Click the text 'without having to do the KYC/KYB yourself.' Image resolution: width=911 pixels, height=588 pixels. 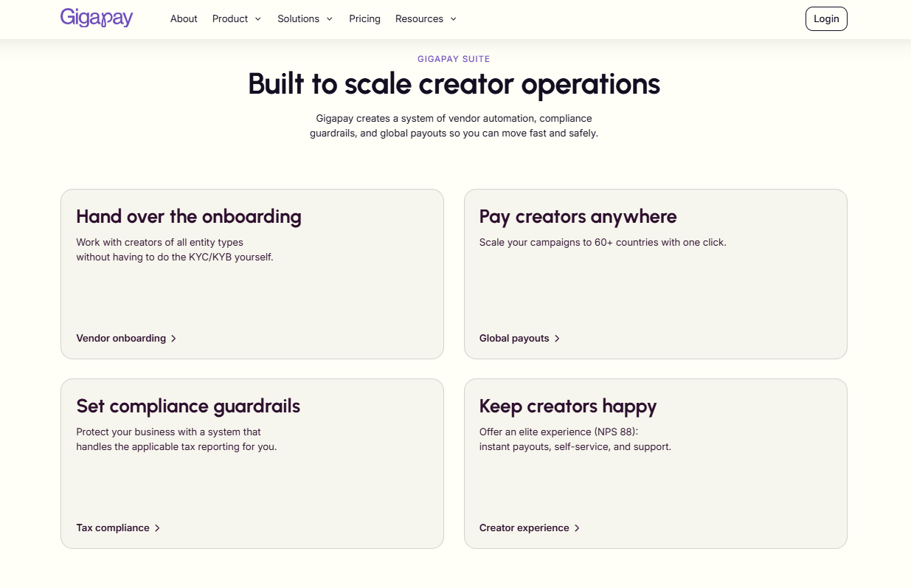point(175,257)
